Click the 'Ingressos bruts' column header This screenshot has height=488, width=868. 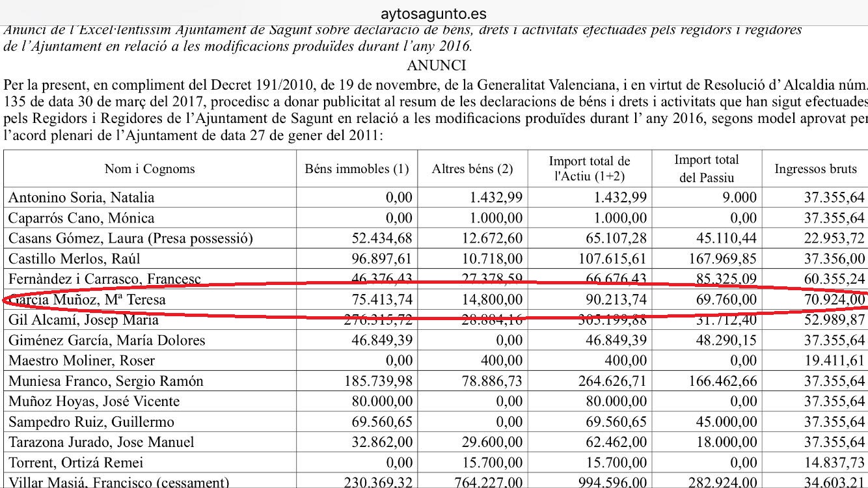(x=815, y=169)
